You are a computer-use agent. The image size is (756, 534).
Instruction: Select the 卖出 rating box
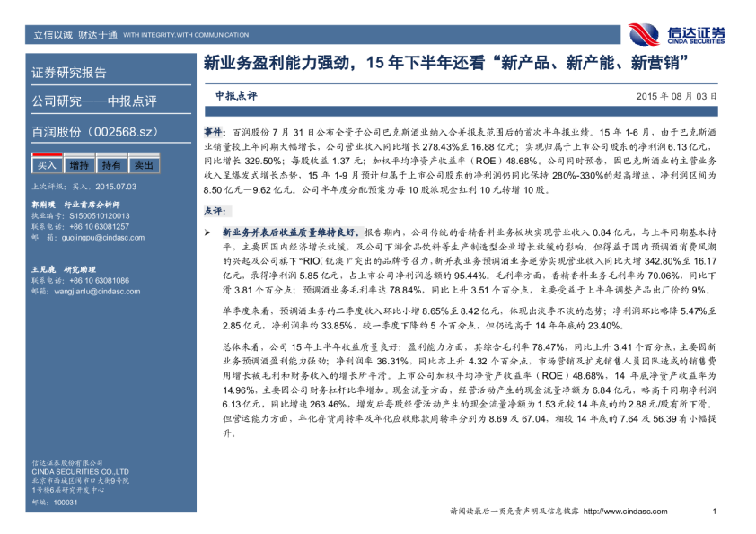tap(143, 166)
